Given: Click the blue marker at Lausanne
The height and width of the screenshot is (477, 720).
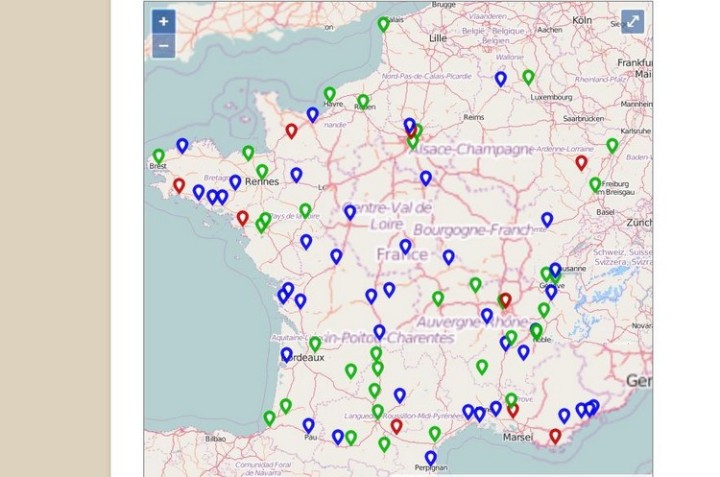Looking at the screenshot, I should [555, 269].
